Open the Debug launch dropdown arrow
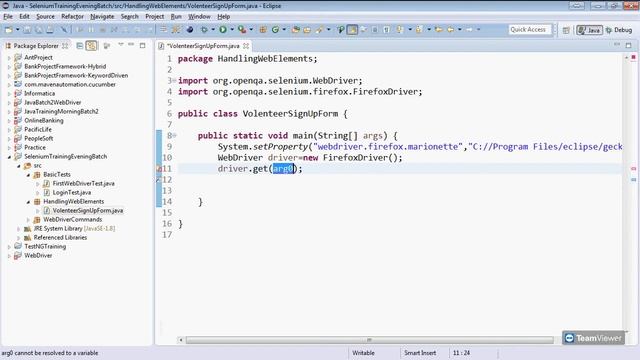Viewport: 640px width, 360px height. 213,30
